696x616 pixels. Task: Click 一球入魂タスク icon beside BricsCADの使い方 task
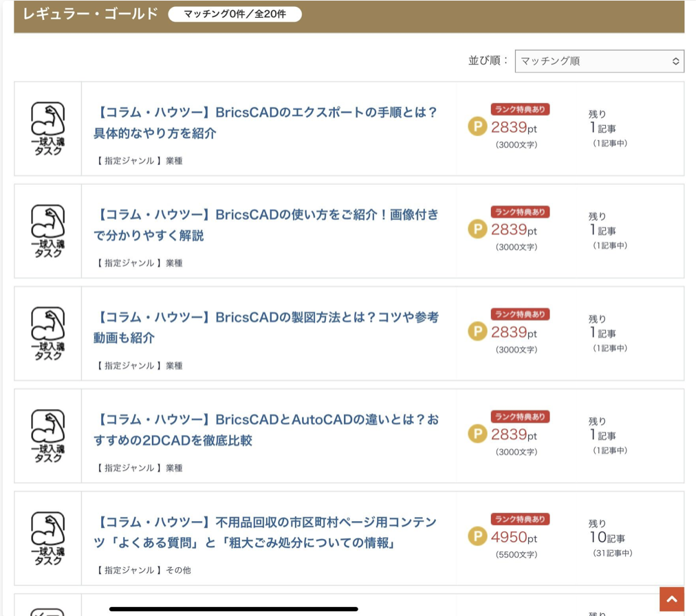click(x=48, y=231)
